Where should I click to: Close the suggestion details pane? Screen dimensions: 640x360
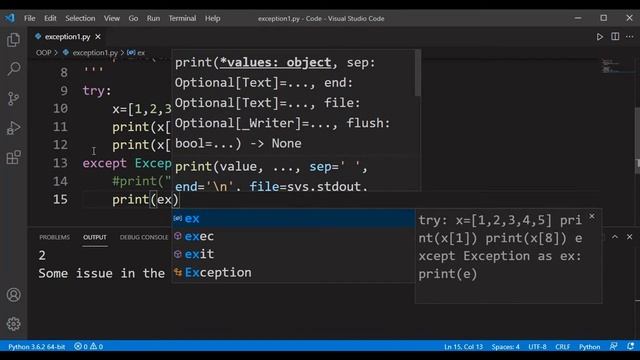[x=592, y=216]
